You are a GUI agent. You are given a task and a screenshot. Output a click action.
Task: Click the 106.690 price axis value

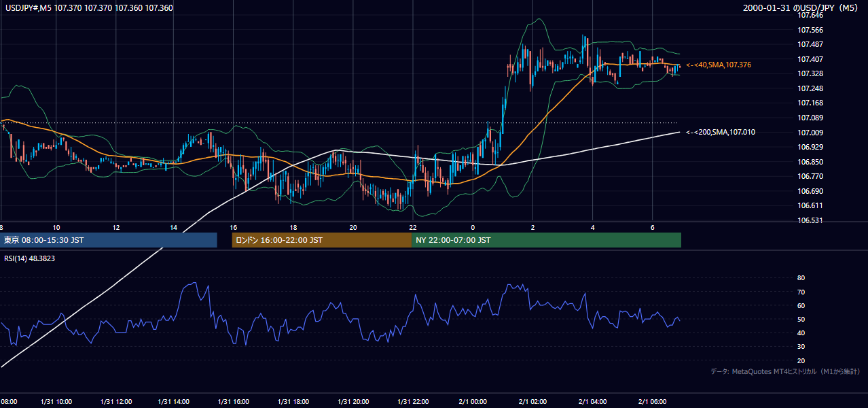click(x=810, y=191)
